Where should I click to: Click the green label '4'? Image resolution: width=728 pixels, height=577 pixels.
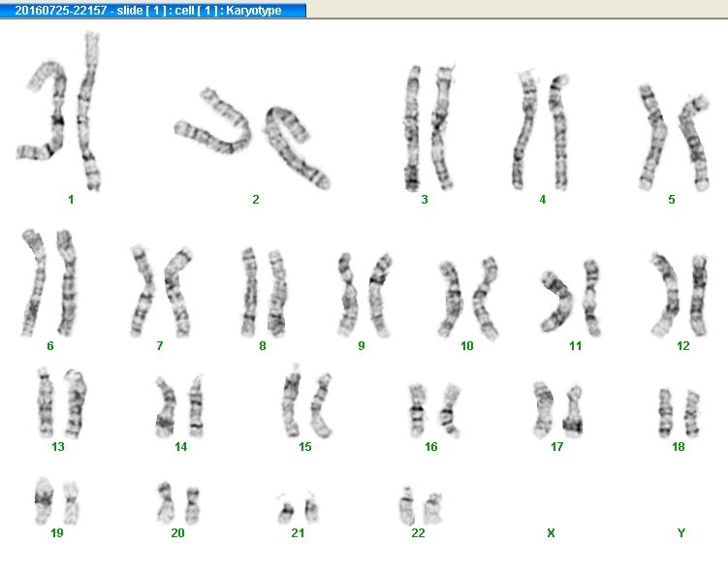pos(542,200)
